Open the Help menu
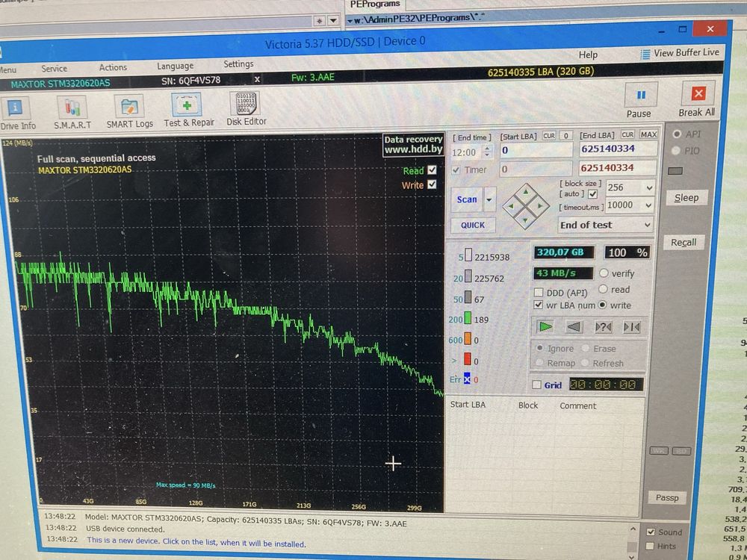 pyautogui.click(x=588, y=55)
